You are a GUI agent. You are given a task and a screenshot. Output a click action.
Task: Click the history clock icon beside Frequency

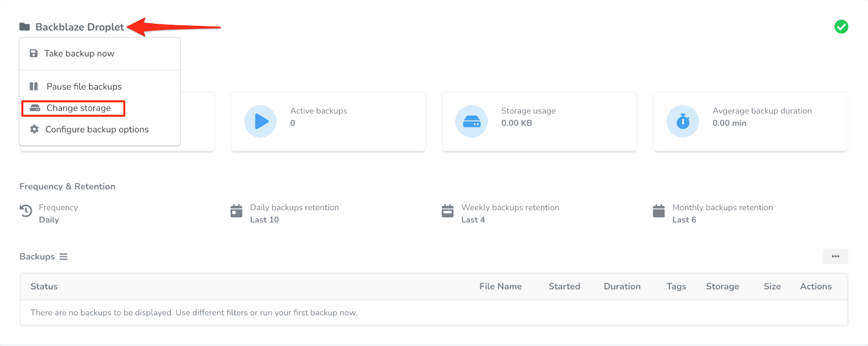(26, 211)
